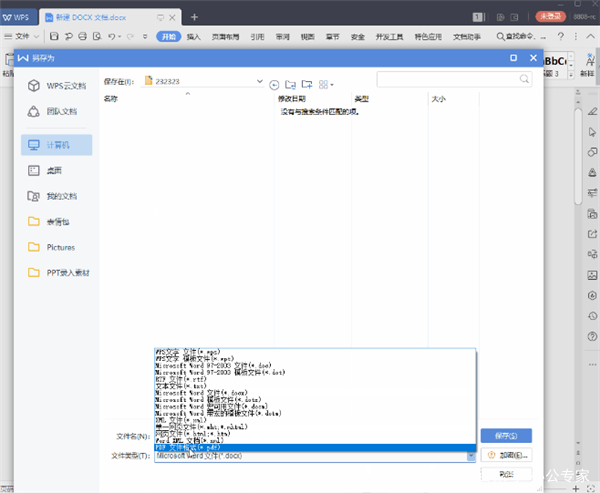Click the 加密(E)... button
The width and height of the screenshot is (600, 493).
tap(506, 455)
